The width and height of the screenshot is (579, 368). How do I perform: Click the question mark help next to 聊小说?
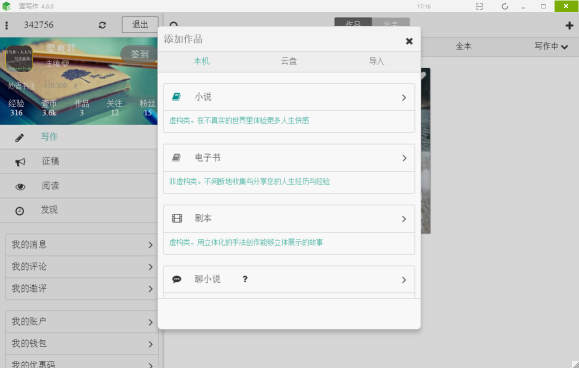[x=245, y=279]
